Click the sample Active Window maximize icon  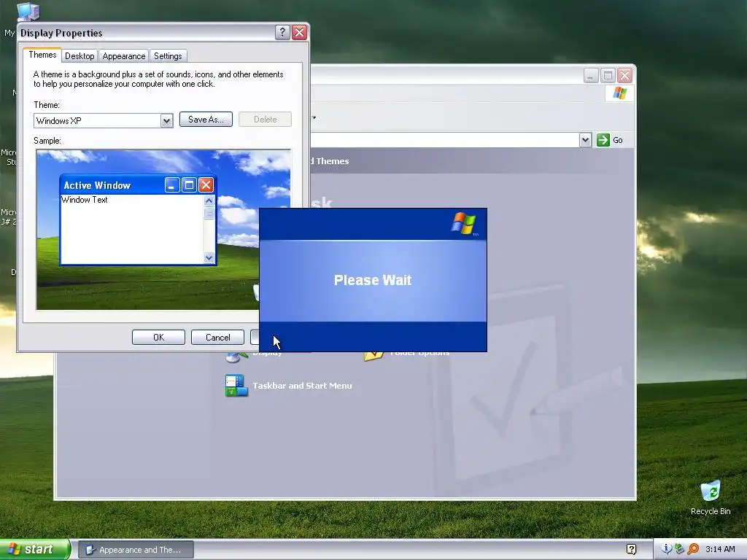(189, 184)
